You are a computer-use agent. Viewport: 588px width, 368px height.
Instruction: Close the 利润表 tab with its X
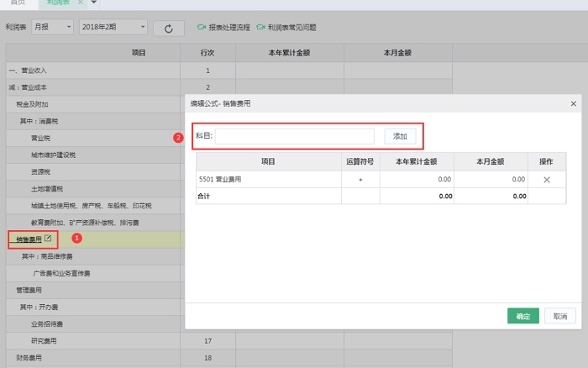pyautogui.click(x=81, y=3)
